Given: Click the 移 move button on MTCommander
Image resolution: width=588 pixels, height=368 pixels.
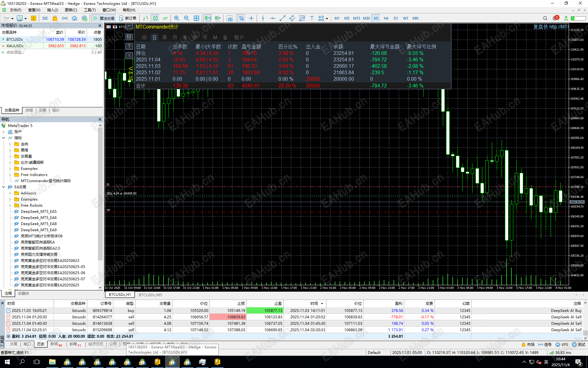Looking at the screenshot, I should point(129,37).
